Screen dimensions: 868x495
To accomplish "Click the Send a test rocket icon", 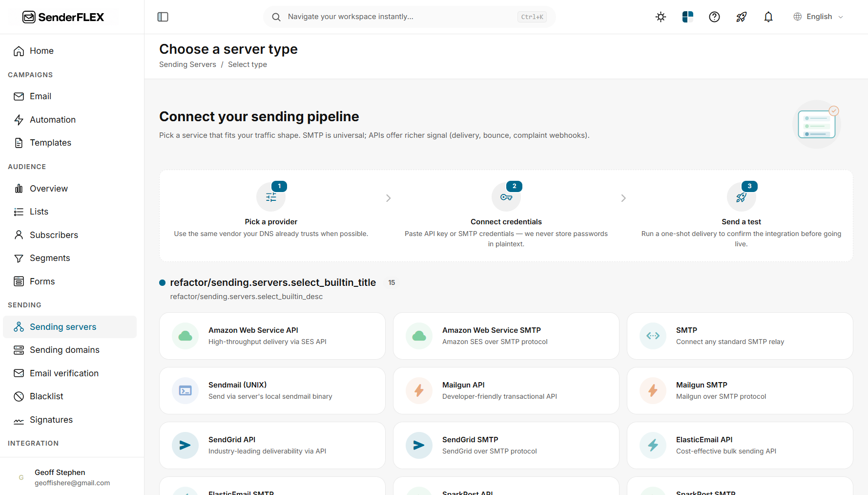I will click(742, 197).
